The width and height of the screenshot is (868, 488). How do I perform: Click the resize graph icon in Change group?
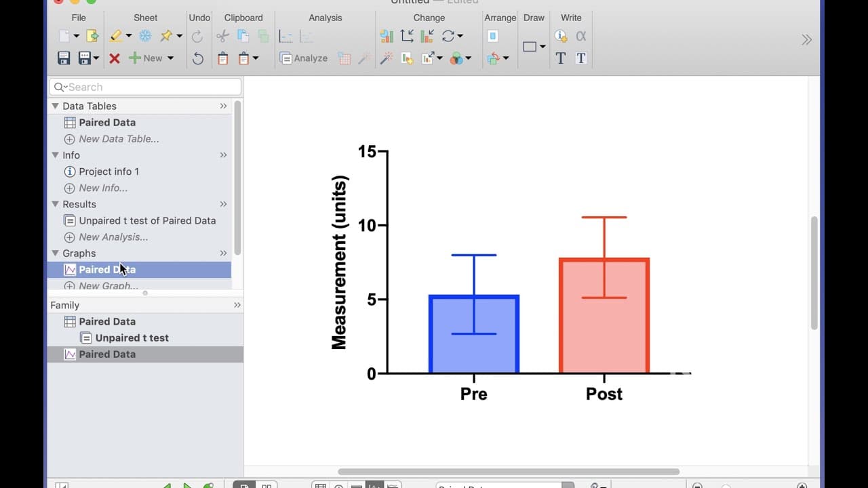pos(428,58)
